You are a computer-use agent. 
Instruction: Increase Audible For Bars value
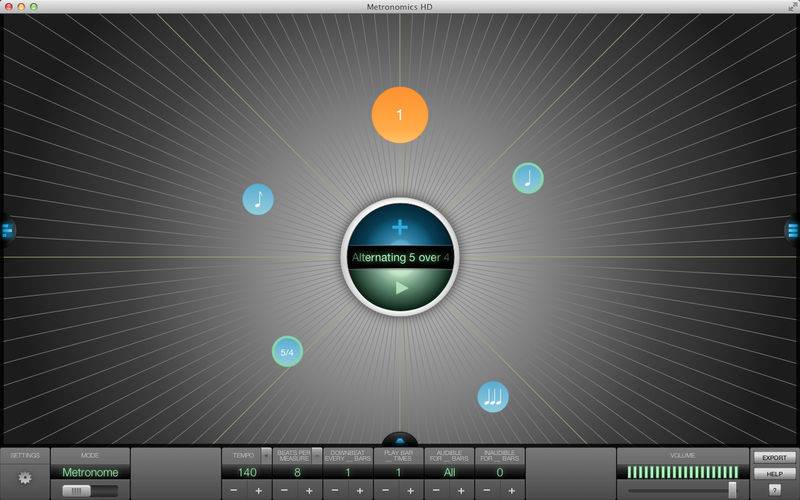pyautogui.click(x=461, y=490)
